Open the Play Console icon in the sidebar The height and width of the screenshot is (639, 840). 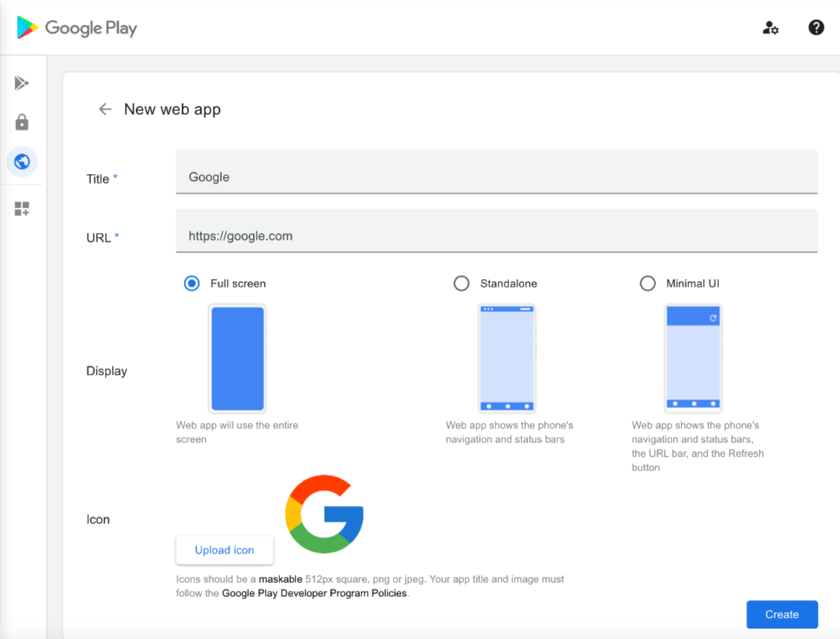point(21,83)
